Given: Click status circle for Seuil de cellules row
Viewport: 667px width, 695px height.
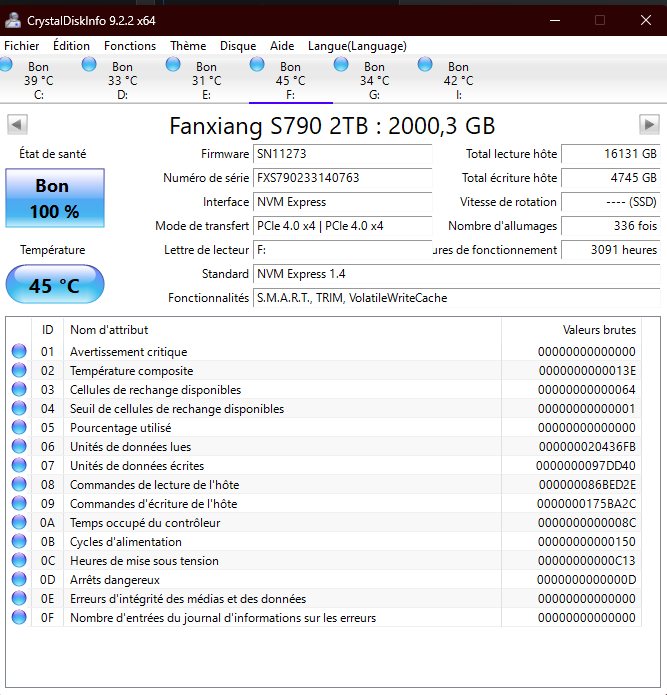Looking at the screenshot, I should point(19,408).
